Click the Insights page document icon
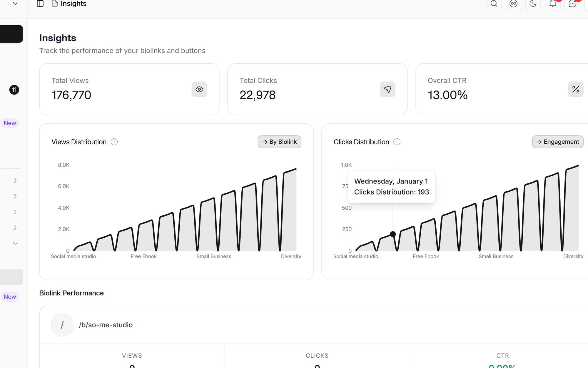This screenshot has height=368, width=588. click(55, 4)
